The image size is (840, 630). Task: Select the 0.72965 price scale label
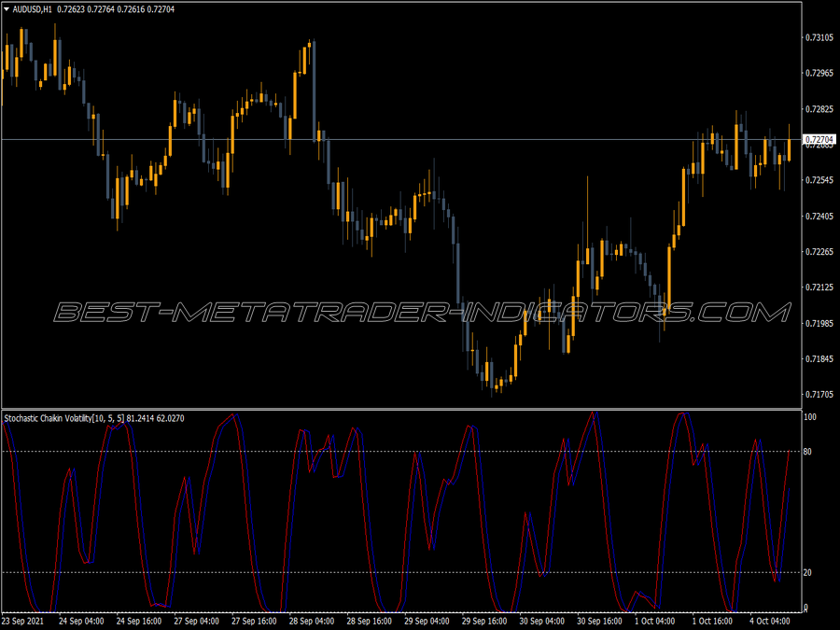819,73
